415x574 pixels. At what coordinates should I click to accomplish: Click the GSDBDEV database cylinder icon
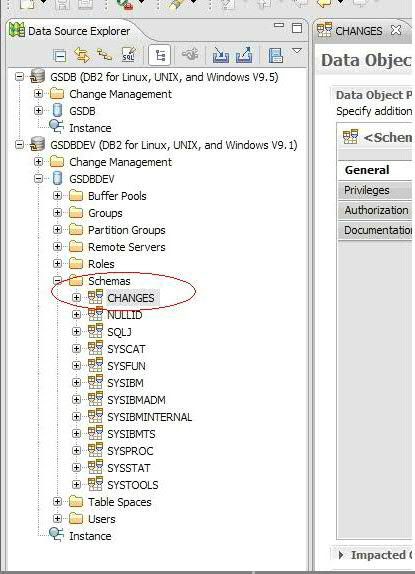tap(57, 179)
